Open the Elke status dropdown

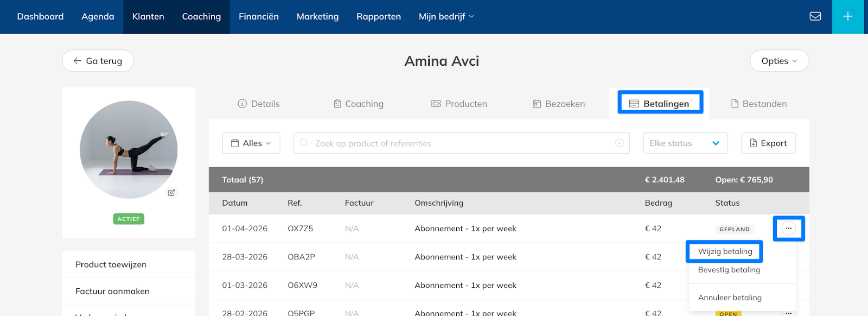(x=685, y=143)
